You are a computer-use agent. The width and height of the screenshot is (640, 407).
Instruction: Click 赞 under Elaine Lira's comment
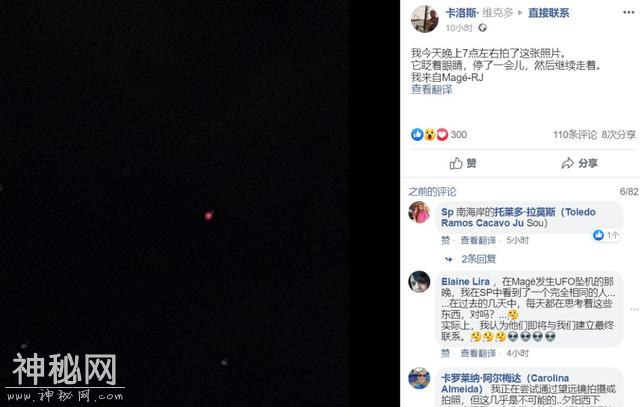pos(445,353)
